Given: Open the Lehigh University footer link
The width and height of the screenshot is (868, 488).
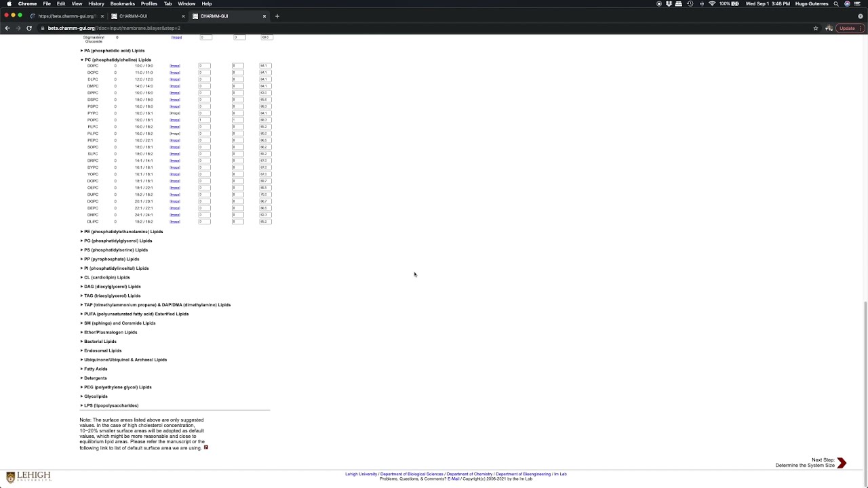Looking at the screenshot, I should [x=361, y=474].
